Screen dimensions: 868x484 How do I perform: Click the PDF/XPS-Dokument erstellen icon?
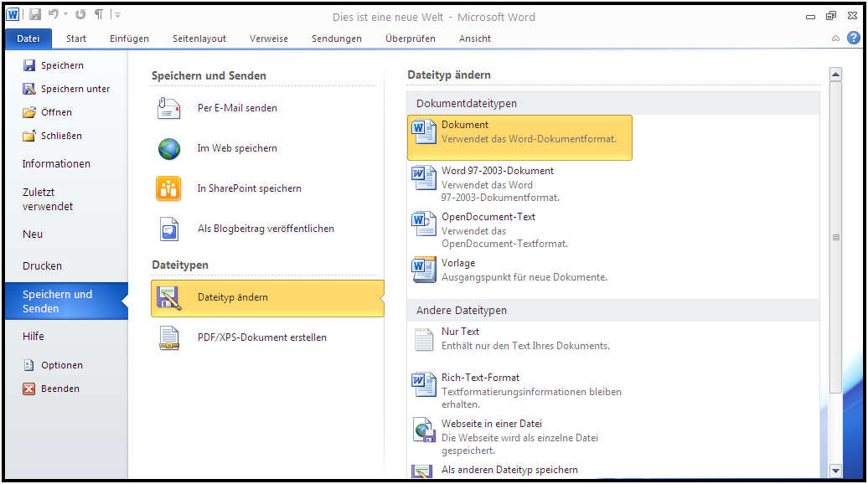point(169,338)
